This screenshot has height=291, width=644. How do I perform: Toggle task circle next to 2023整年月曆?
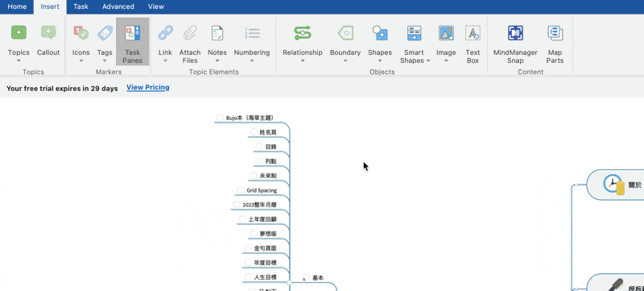[x=237, y=204]
